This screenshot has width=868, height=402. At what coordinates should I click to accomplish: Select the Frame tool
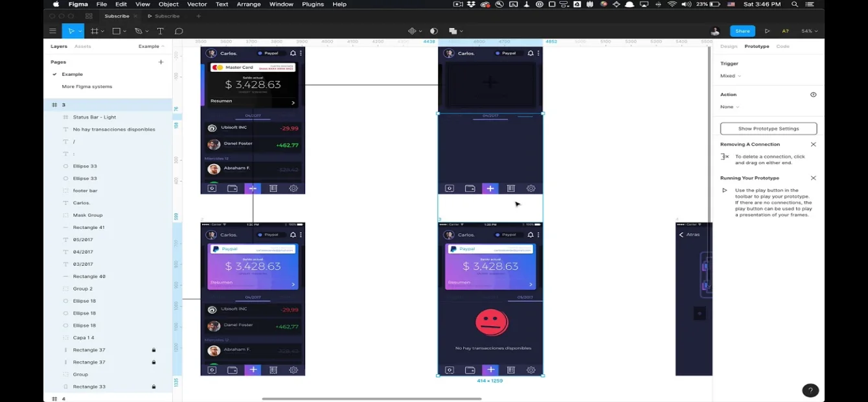tap(95, 31)
